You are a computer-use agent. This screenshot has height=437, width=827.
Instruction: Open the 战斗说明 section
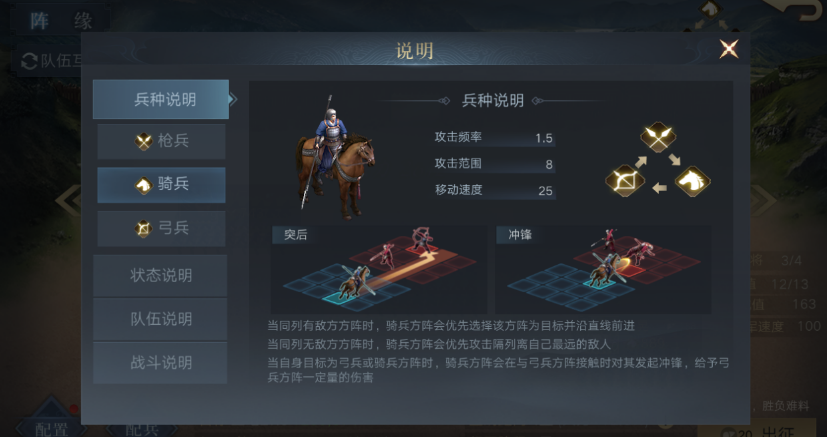click(160, 363)
